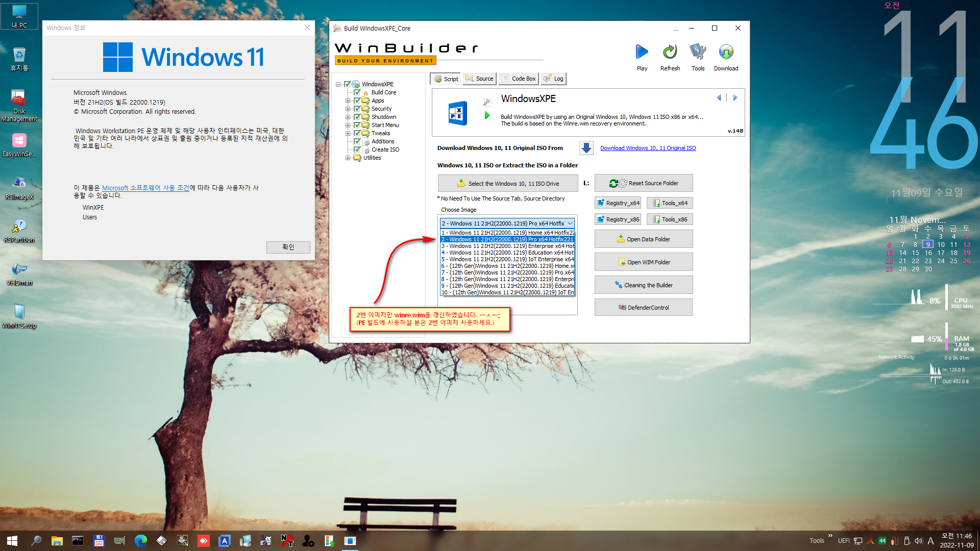Click the volume speaker tray icon
Image resolution: width=980 pixels, height=551 pixels.
[x=919, y=541]
